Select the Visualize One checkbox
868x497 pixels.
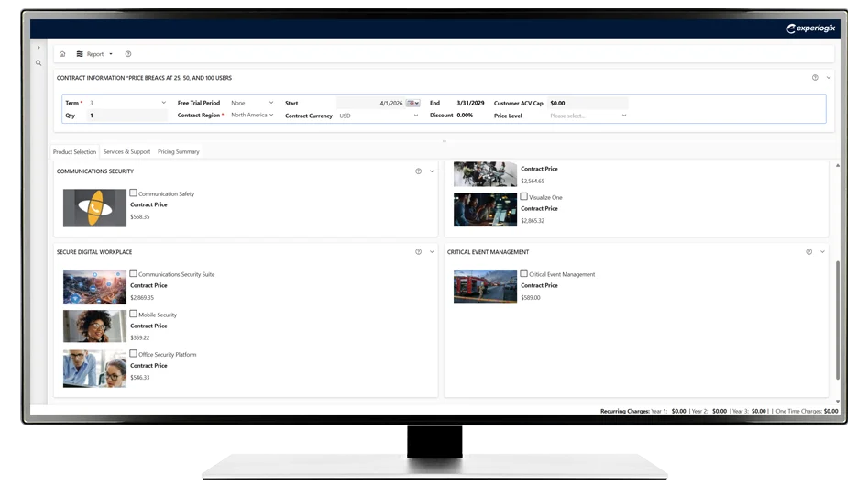tap(524, 196)
